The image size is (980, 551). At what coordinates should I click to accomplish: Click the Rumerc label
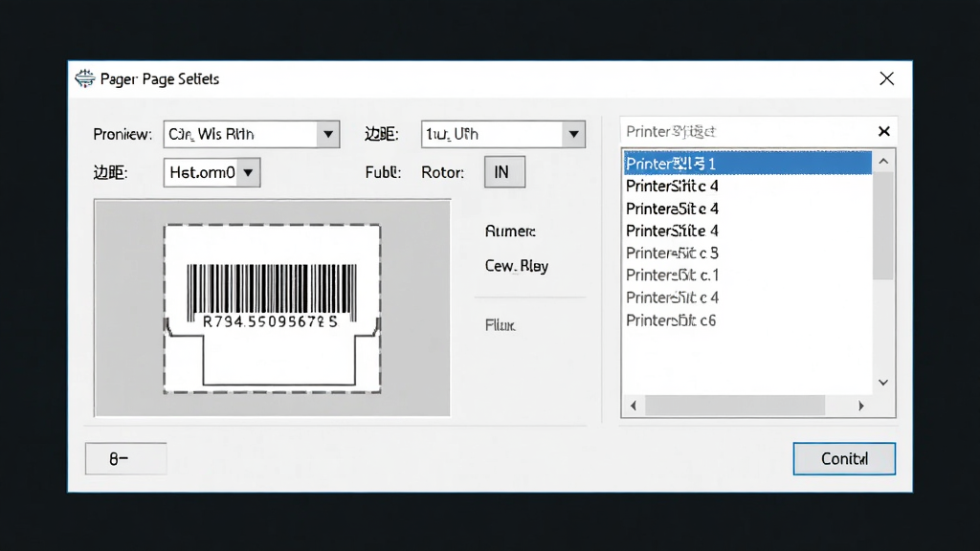pos(510,231)
